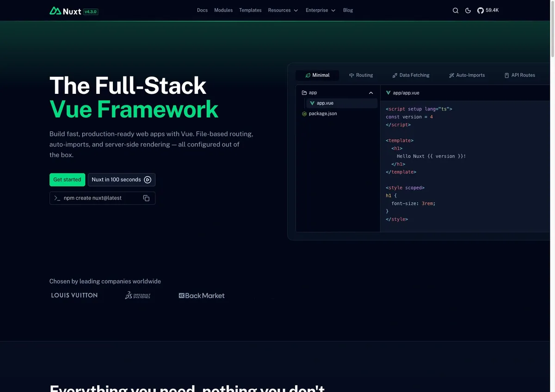Open the search magnifier icon

click(456, 10)
